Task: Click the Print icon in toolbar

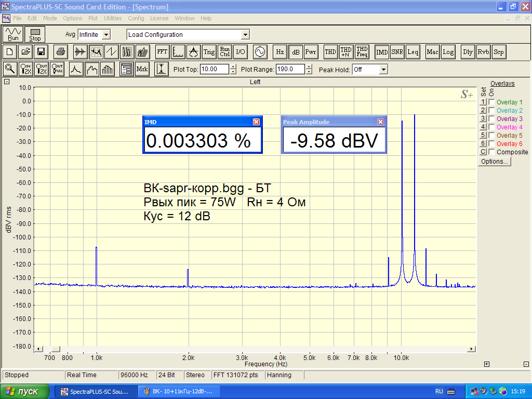Action: point(60,52)
